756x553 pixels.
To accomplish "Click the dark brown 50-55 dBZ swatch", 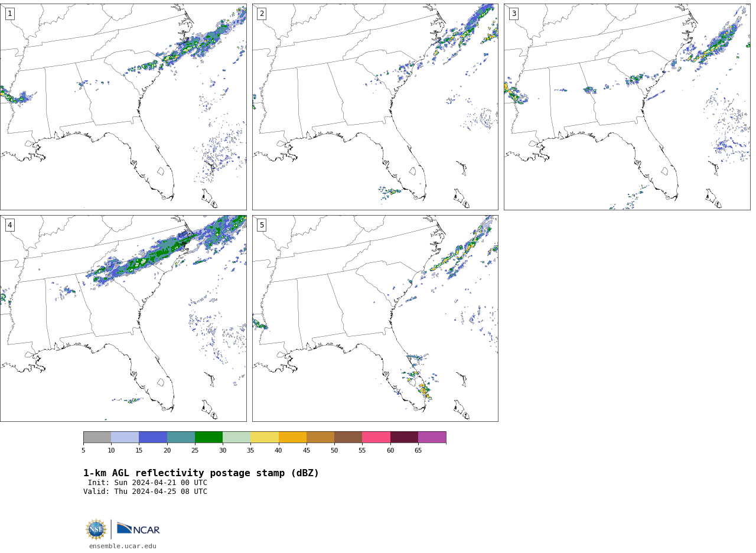I will (x=348, y=437).
